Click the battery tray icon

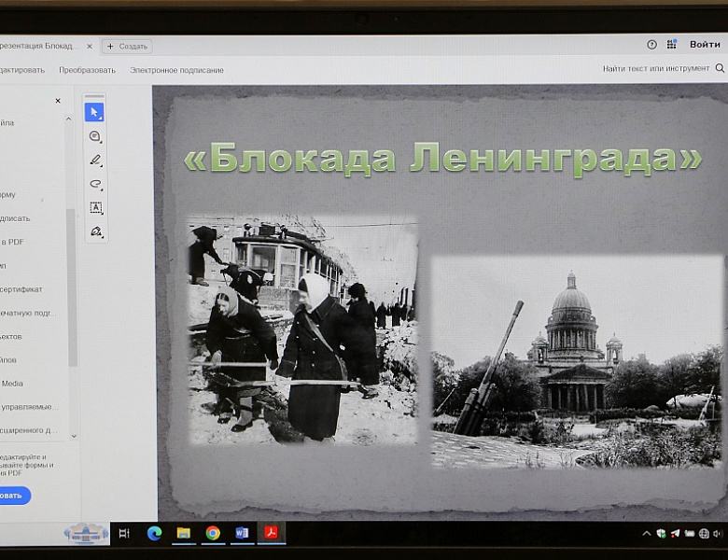pyautogui.click(x=690, y=534)
